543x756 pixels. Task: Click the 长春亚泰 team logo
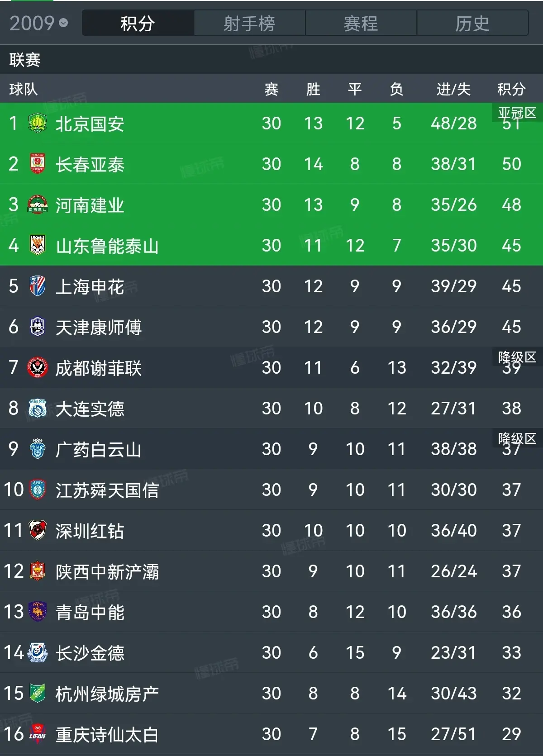click(38, 164)
